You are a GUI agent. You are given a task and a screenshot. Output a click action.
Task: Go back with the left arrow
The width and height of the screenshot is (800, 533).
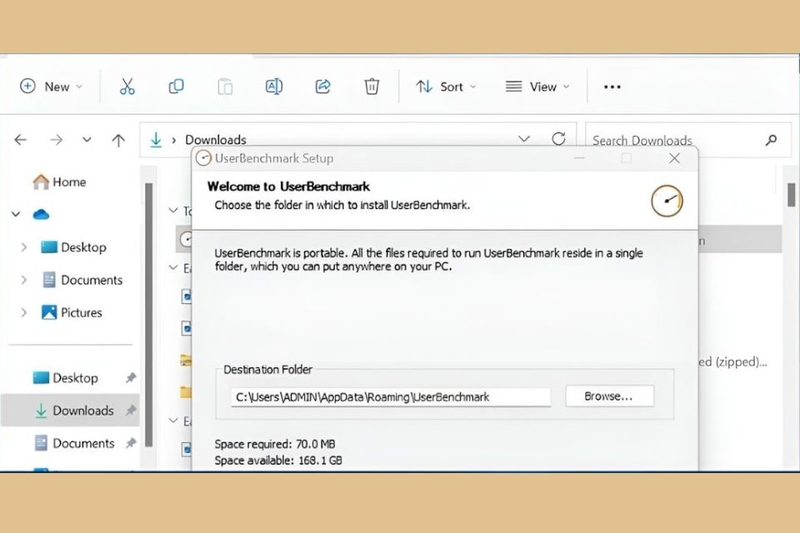point(20,139)
